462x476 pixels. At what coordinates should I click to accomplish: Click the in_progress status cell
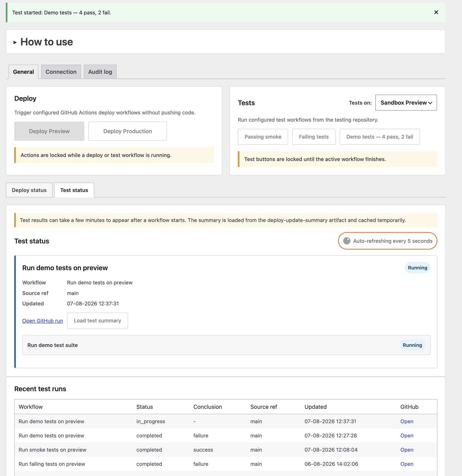pyautogui.click(x=150, y=421)
